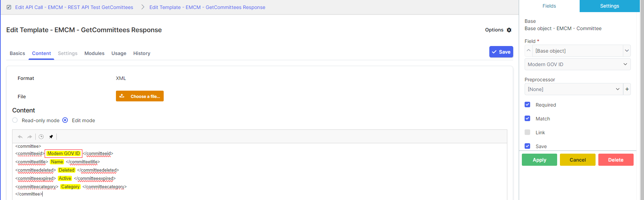Click the pin icon in editor toolbar
Image resolution: width=644 pixels, height=200 pixels.
point(51,137)
